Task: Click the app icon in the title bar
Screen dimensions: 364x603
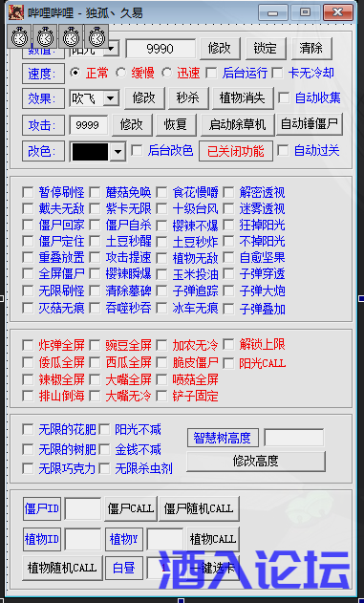Action: click(16, 12)
